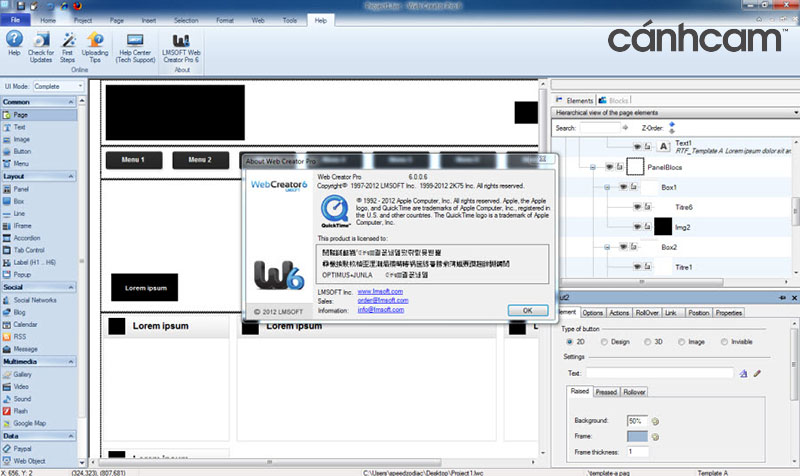Screen dimensions: 800x476
Task: Toggle visibility eye of Img2
Action: pyautogui.click(x=637, y=227)
